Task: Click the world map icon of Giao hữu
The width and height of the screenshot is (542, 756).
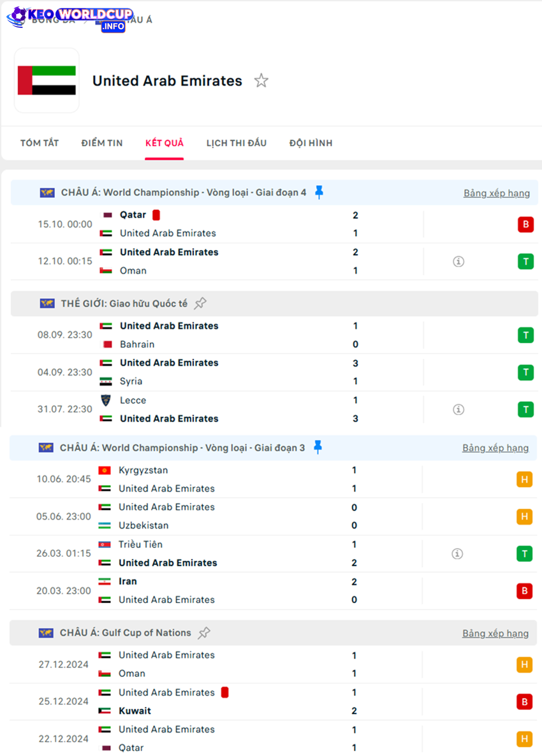Action: click(x=47, y=303)
